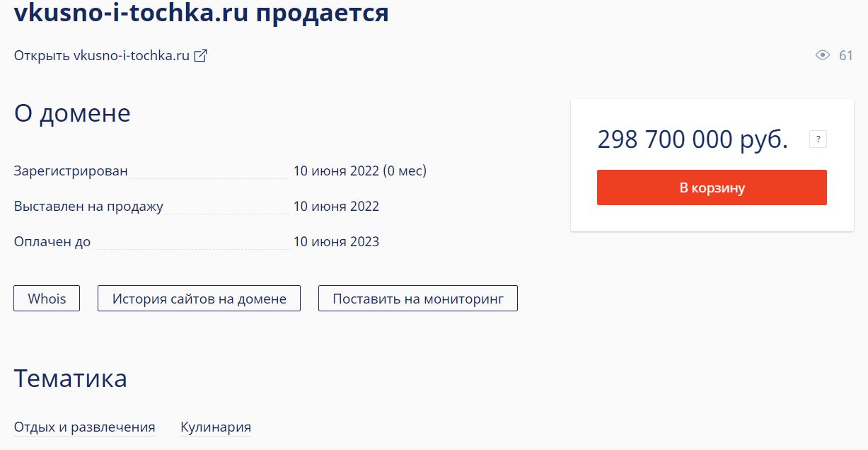Open the Отдых и развлечения topic
868x450 pixels.
84,427
